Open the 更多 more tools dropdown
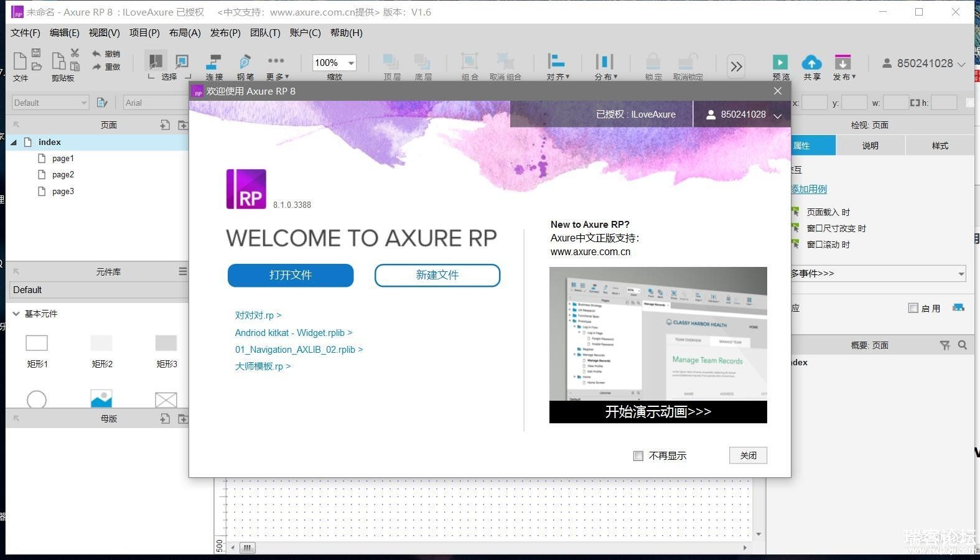This screenshot has height=560, width=980. [x=276, y=66]
